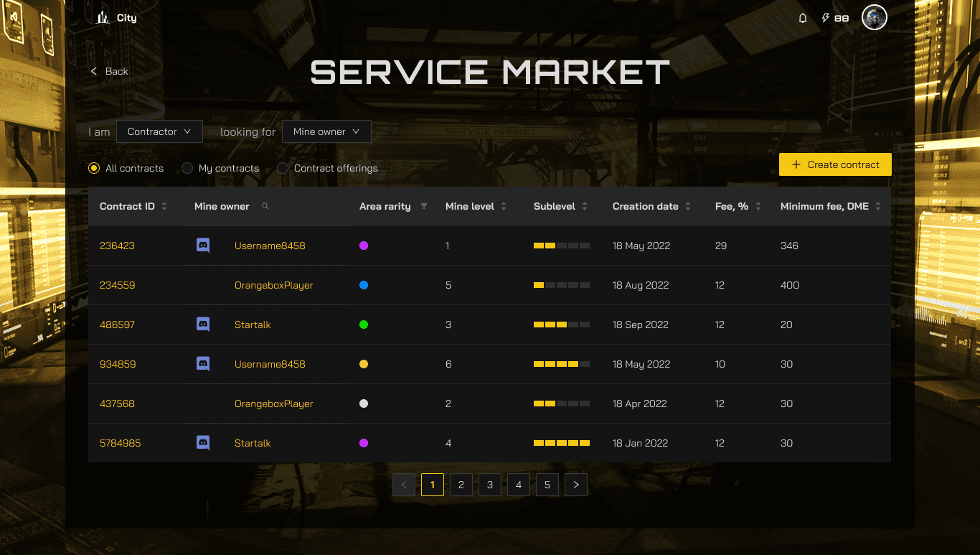Screen dimensions: 980x555
Task: Click the energy lightning bolt icon
Action: point(825,18)
